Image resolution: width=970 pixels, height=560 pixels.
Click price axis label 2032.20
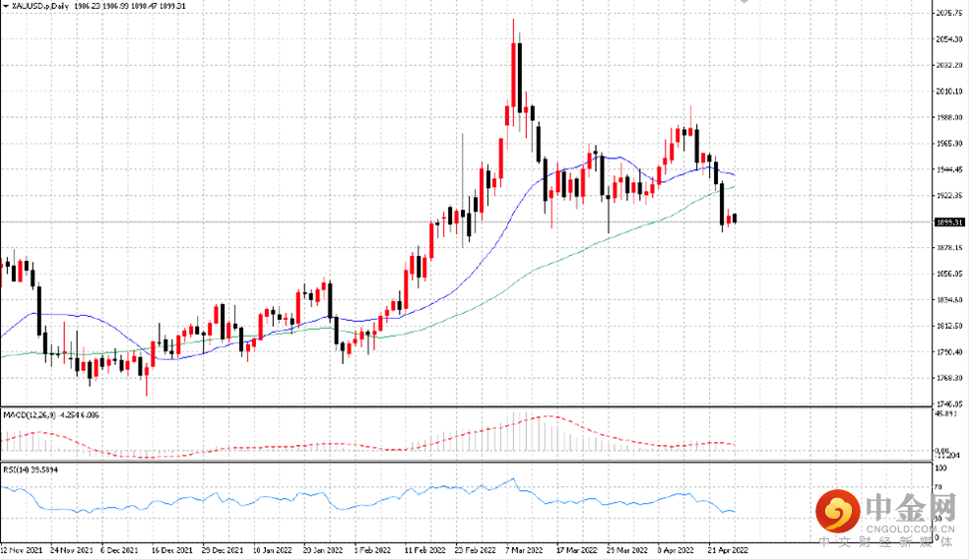[949, 65]
